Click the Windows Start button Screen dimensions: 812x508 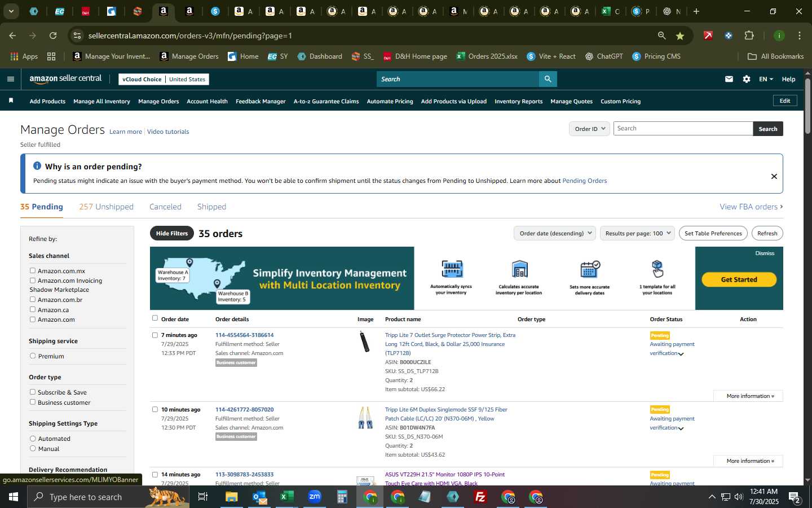coord(14,497)
